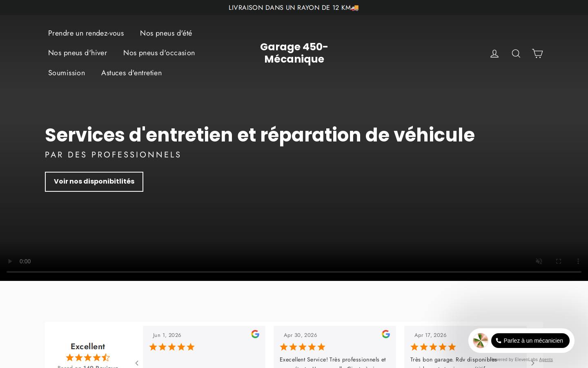
Task: Open Nos pneus d'occasion page
Action: (159, 53)
